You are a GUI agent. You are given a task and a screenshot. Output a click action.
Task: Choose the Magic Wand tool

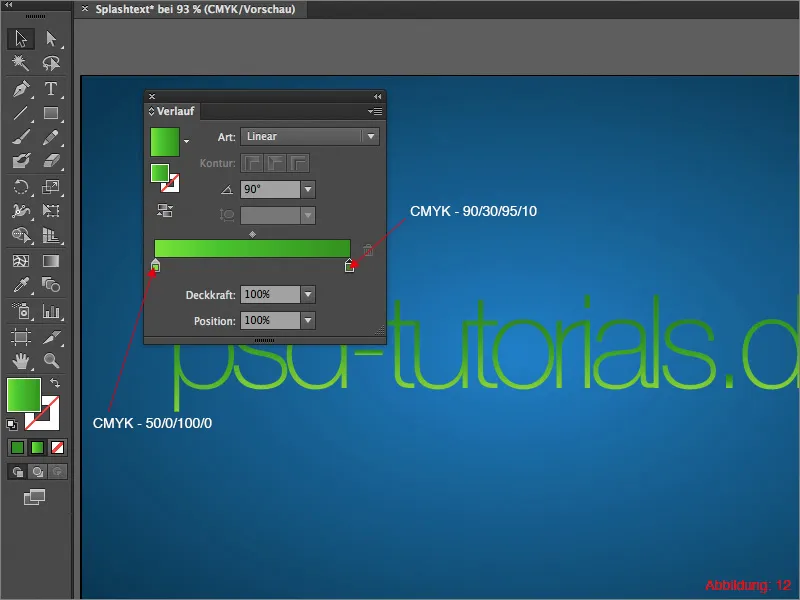click(21, 63)
